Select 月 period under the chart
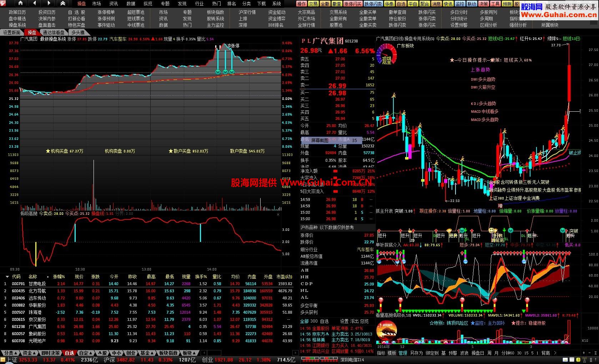Viewport: 599px width, 364px height. [x=496, y=353]
